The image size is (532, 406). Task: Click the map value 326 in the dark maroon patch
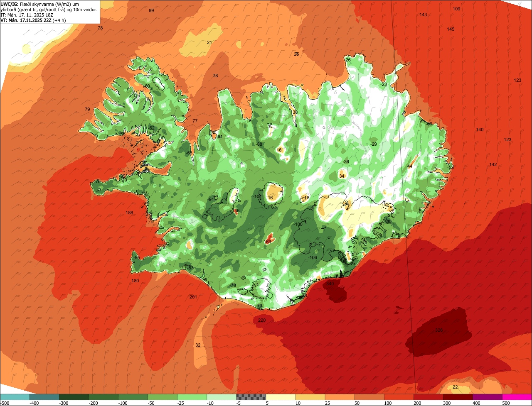click(439, 330)
